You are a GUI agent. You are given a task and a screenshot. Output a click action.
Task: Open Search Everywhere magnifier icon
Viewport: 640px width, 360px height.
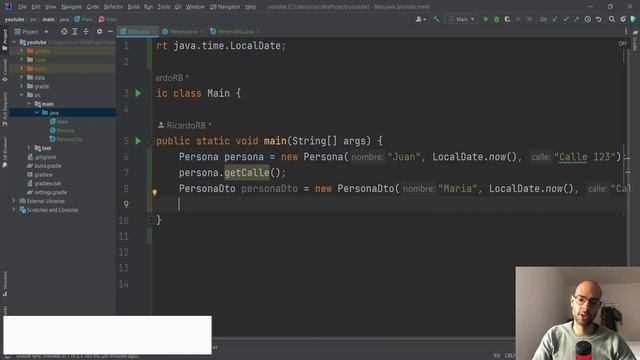[612, 19]
